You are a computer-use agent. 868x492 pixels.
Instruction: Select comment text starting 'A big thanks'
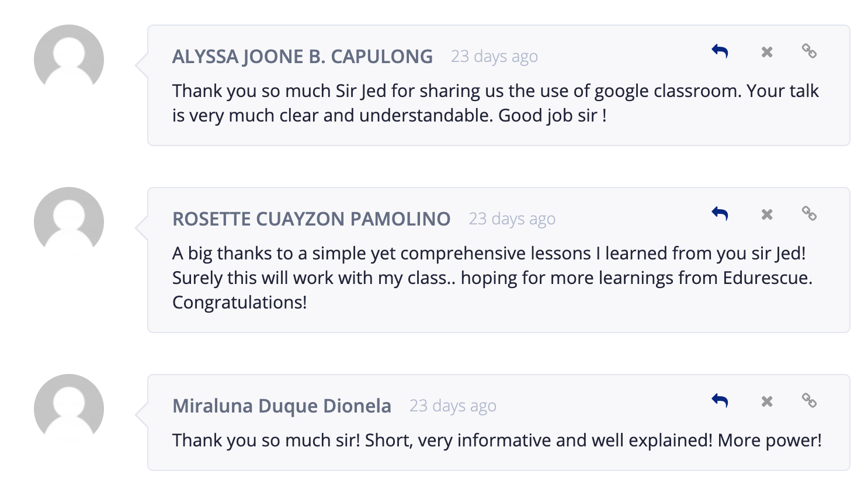tap(492, 278)
